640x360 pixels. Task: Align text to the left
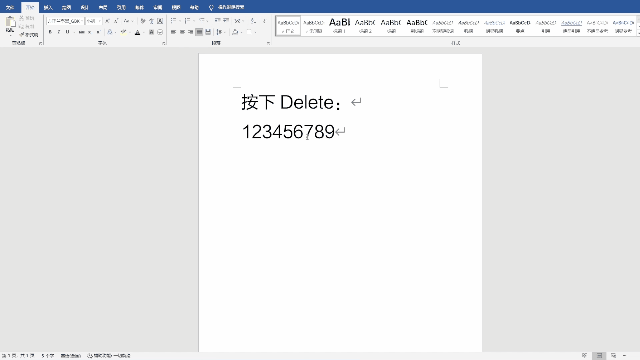click(x=173, y=32)
